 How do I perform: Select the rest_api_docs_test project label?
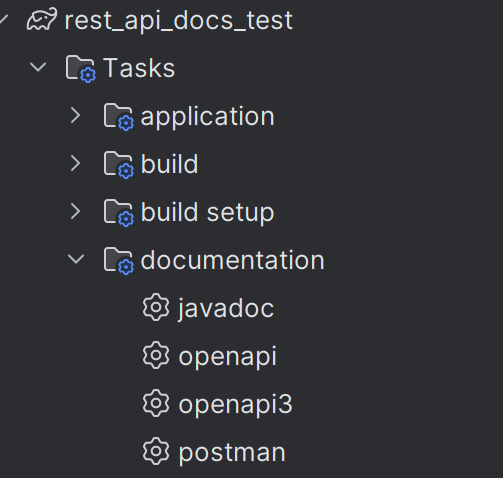pos(179,21)
